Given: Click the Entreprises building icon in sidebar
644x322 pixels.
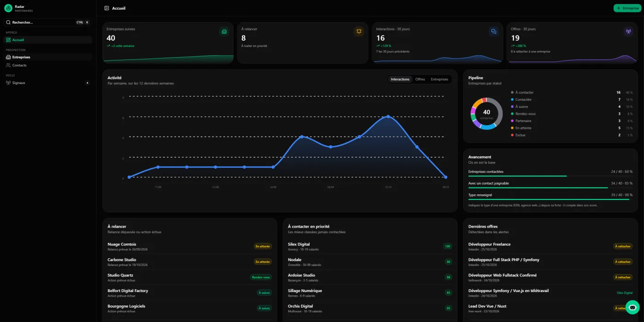Looking at the screenshot, I should coord(8,57).
